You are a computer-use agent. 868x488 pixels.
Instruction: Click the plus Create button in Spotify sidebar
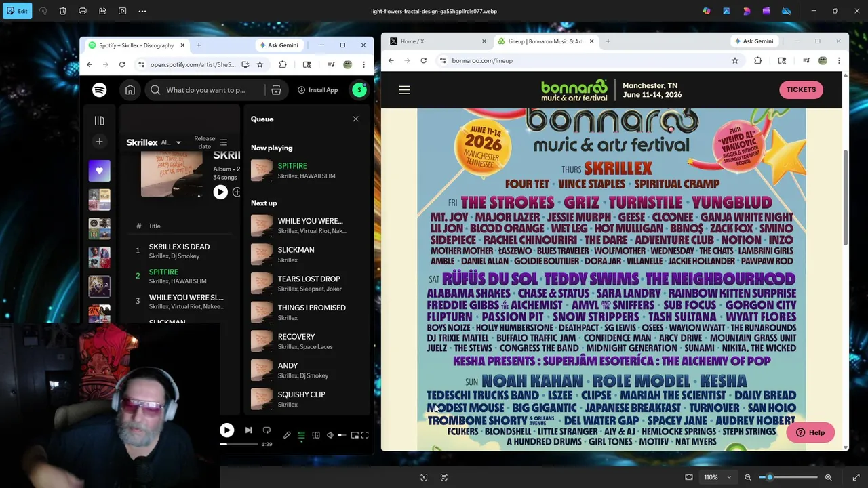[99, 142]
